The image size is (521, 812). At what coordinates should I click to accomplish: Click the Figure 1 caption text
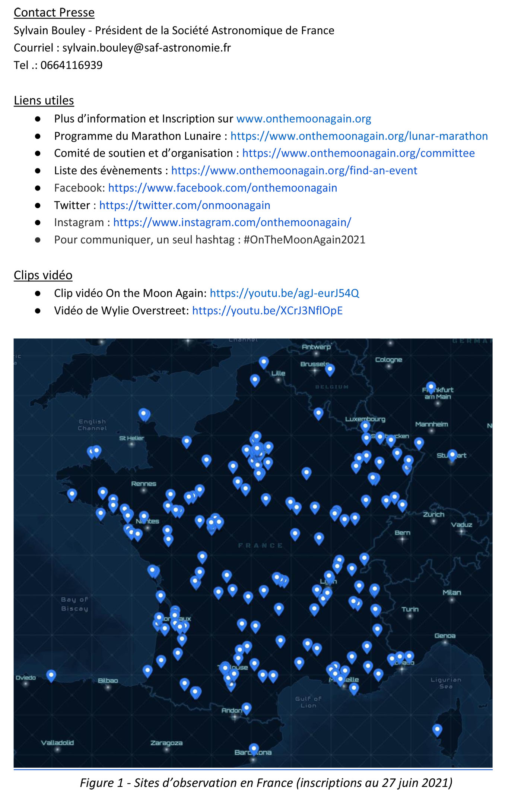click(266, 783)
